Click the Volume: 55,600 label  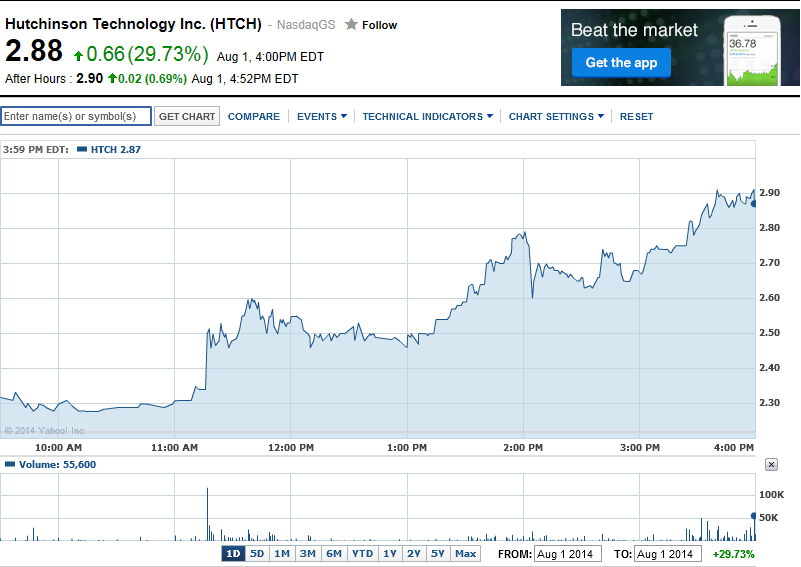click(57, 464)
